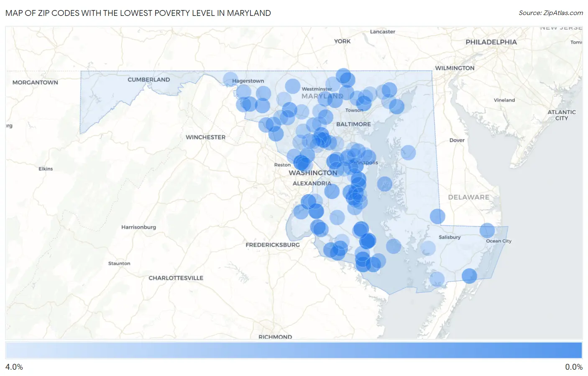
Task: Click the map title heading text
Action: click(x=138, y=13)
